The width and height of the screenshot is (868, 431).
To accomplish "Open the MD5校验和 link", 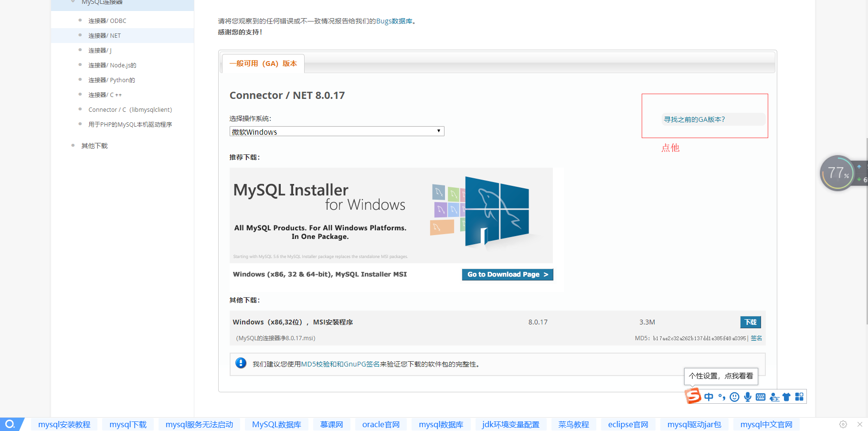I will 318,364.
